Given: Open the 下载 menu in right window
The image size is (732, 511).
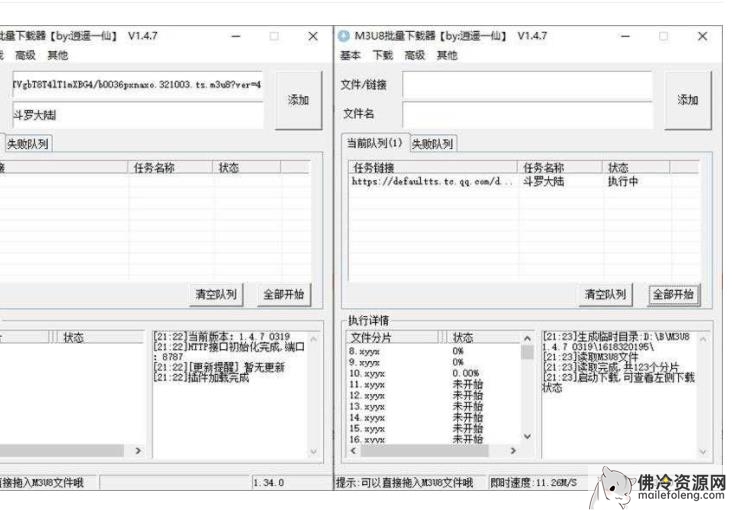Looking at the screenshot, I should coord(382,55).
